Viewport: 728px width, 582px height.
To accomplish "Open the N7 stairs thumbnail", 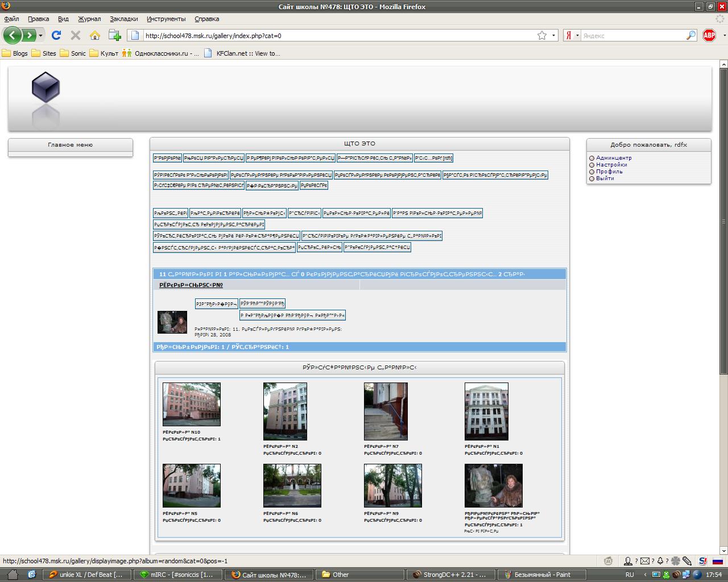I will 386,411.
